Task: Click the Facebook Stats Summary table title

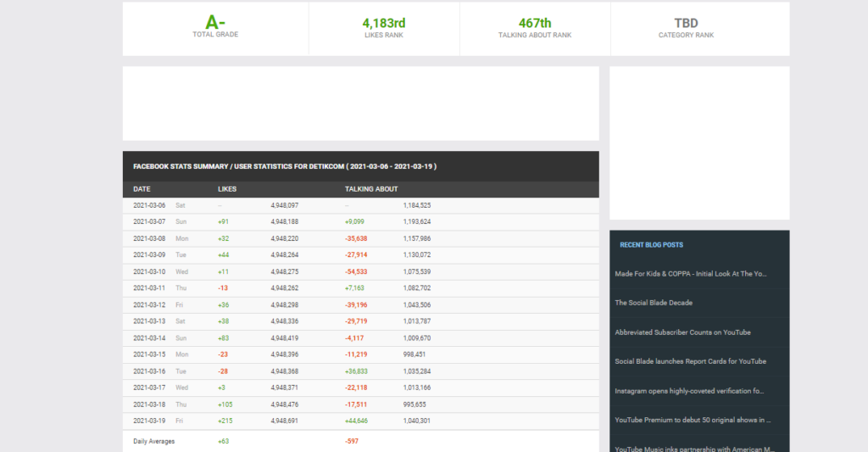Action: (x=285, y=166)
